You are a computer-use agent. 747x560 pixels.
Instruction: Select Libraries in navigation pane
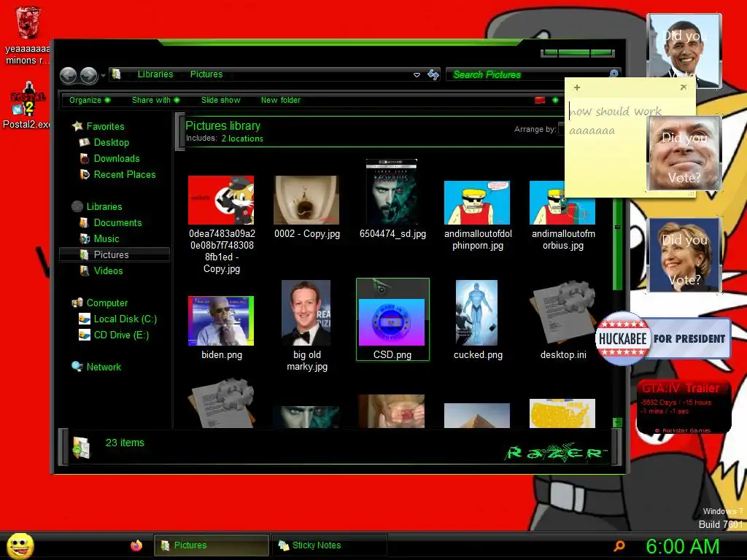click(97, 206)
